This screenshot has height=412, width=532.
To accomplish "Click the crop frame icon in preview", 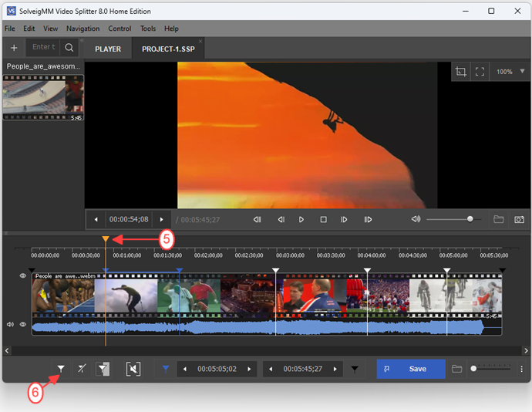I will coord(460,72).
